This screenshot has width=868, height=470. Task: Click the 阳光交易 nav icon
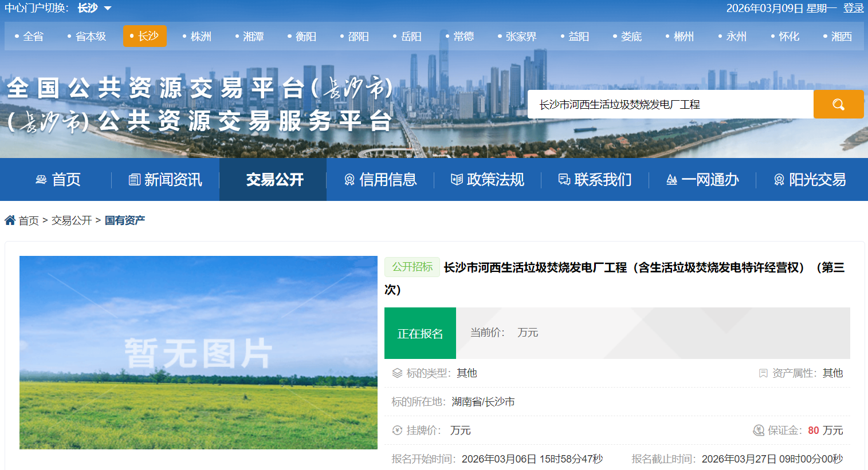pyautogui.click(x=779, y=180)
